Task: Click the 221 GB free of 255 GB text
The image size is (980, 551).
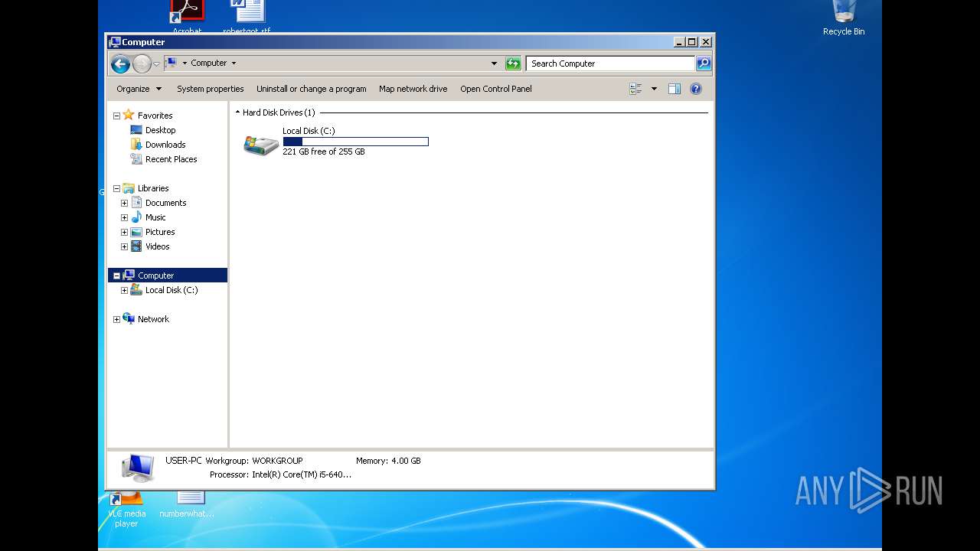Action: pos(324,152)
